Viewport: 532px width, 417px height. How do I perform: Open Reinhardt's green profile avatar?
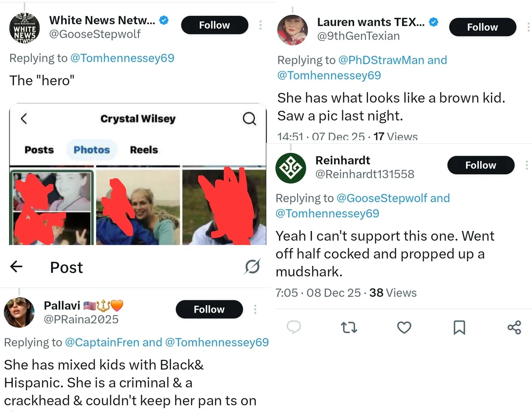tap(291, 167)
